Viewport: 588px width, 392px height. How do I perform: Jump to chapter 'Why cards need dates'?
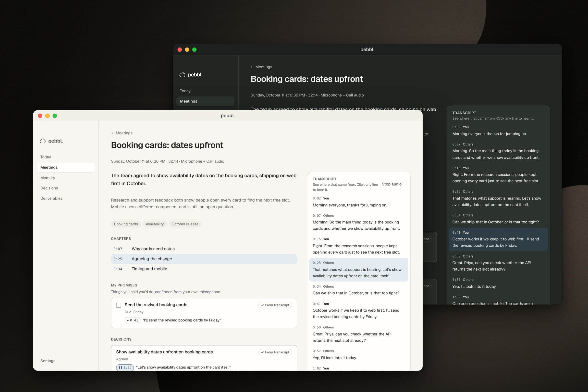tap(204, 249)
